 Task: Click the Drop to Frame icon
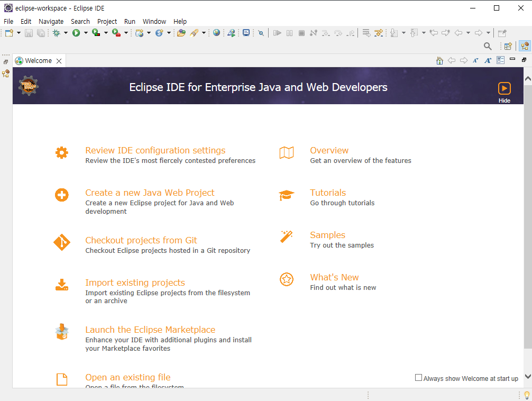366,33
